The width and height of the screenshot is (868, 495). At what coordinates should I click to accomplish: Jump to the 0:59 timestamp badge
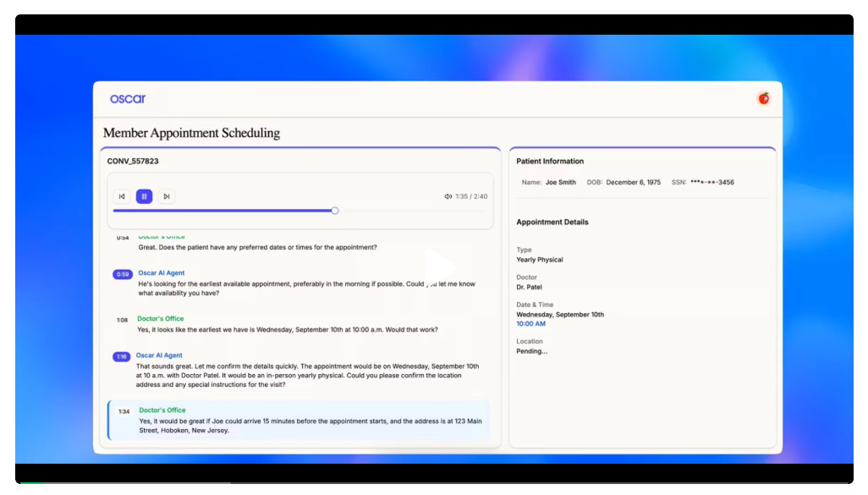pos(123,274)
